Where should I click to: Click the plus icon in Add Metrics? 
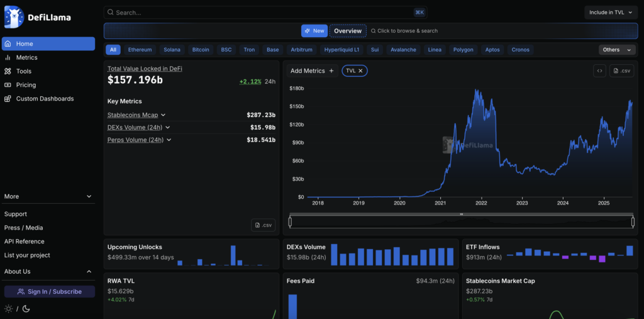click(x=331, y=70)
